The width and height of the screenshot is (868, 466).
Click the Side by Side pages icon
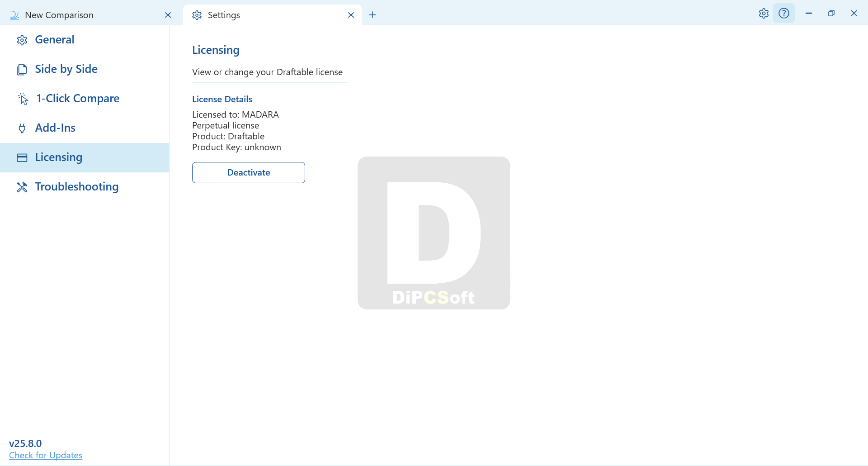coord(22,70)
